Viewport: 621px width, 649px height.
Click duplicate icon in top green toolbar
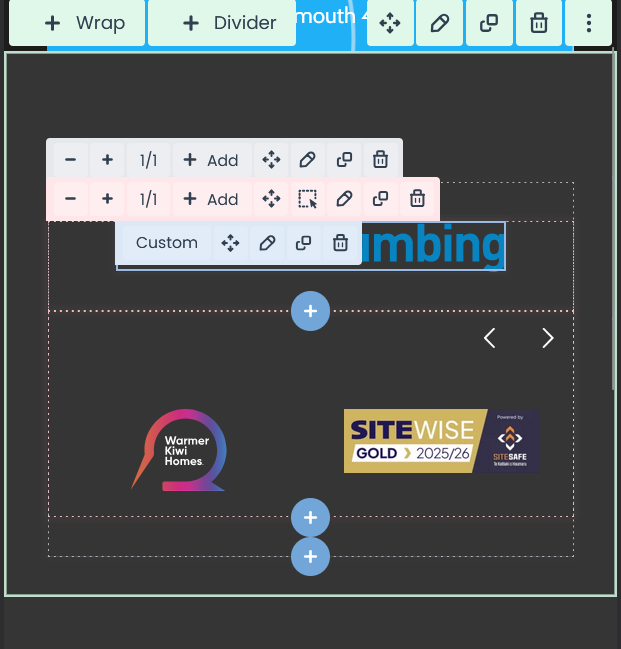tap(489, 23)
